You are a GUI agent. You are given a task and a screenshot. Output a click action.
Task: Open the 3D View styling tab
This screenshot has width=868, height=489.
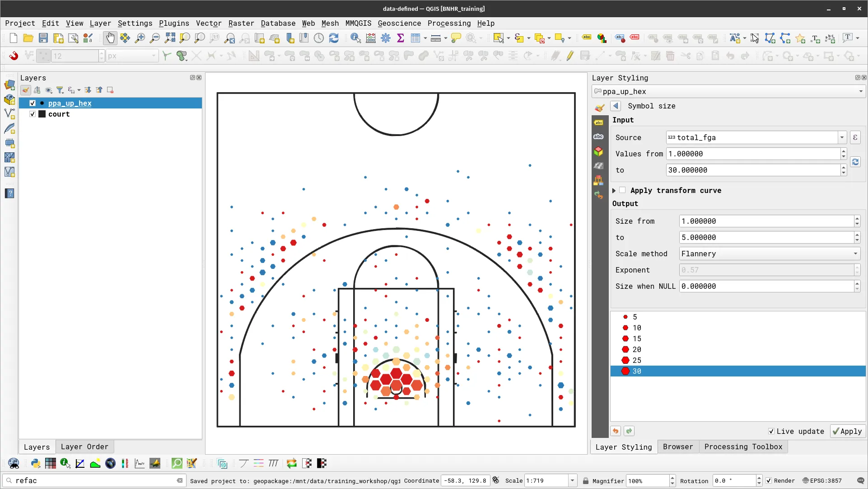pos(598,151)
